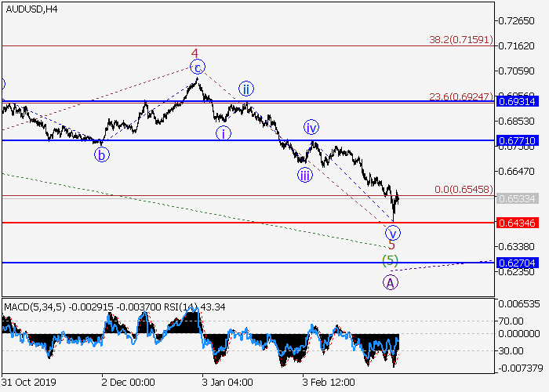
Task: Select the red 0.64346 price tag
Action: (516, 223)
